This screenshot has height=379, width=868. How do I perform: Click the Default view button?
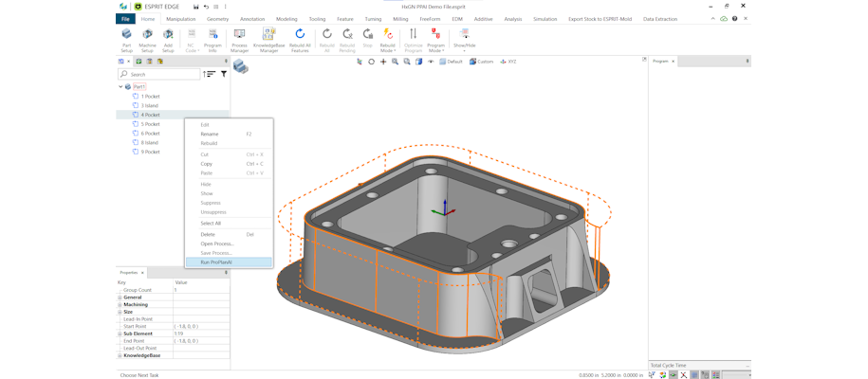coord(452,62)
